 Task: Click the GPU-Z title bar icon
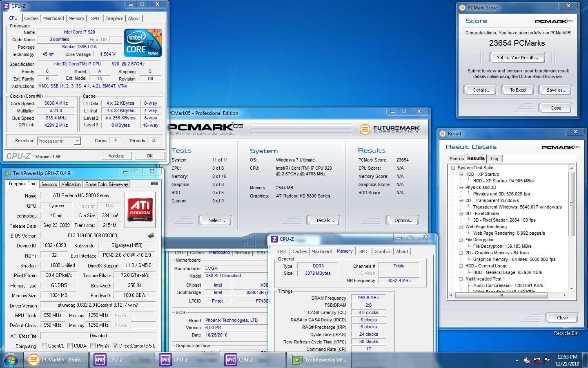coord(8,173)
